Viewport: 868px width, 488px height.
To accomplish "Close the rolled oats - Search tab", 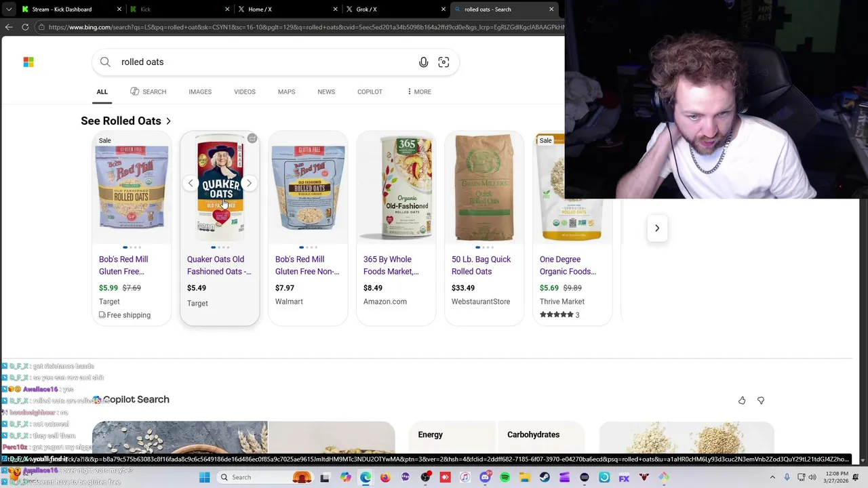I will 551,9.
